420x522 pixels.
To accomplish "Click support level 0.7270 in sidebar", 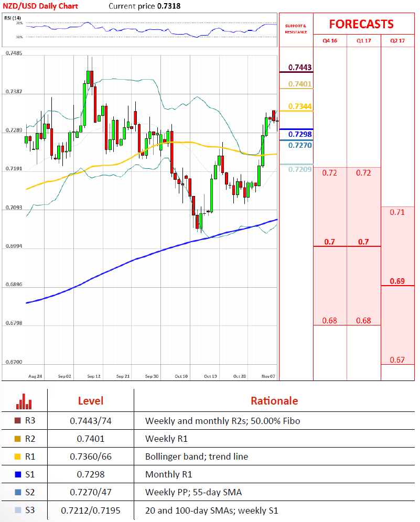I will tap(300, 145).
